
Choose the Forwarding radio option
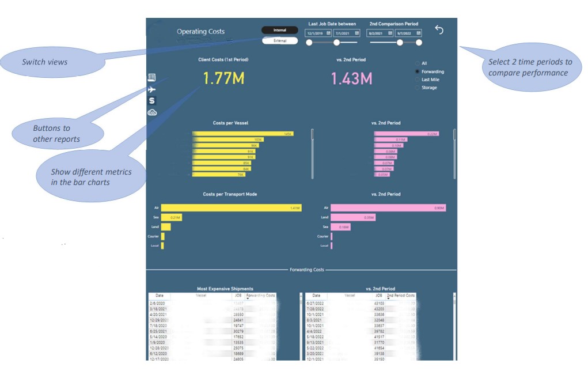pos(417,71)
